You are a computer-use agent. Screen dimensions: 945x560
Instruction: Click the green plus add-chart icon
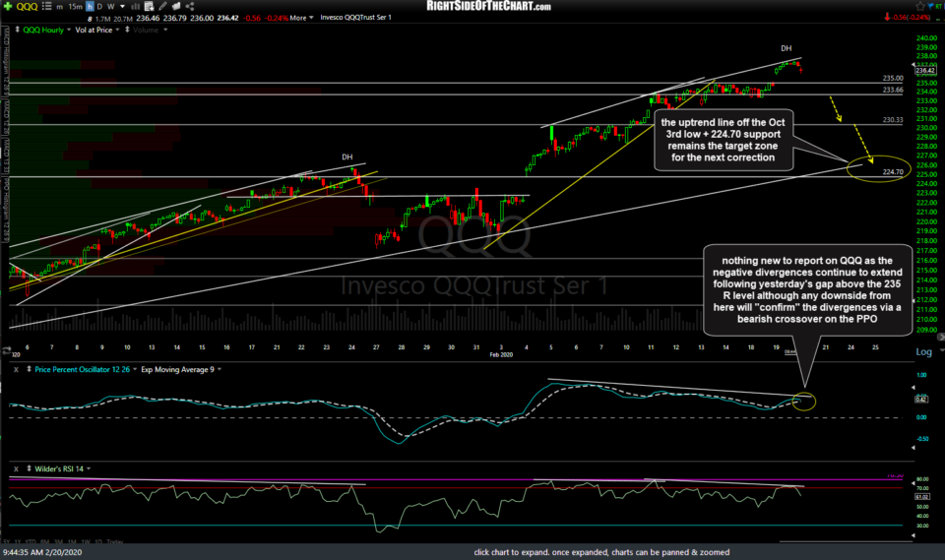(8, 6)
